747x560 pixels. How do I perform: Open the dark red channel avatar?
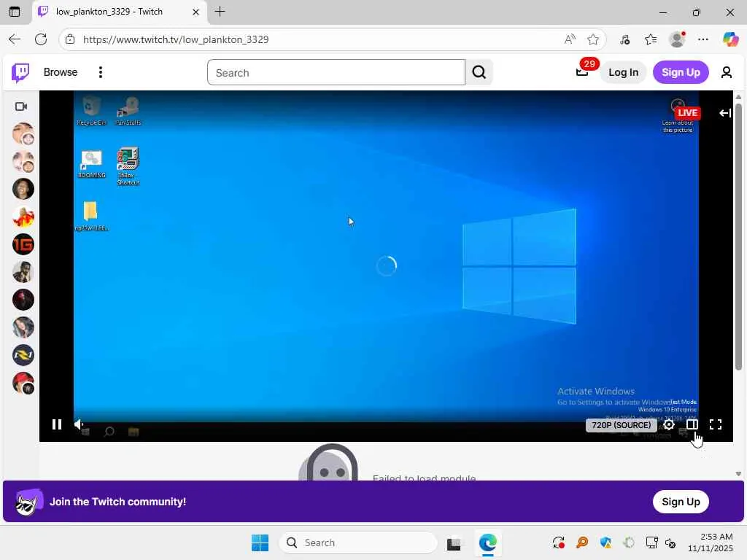(x=23, y=300)
